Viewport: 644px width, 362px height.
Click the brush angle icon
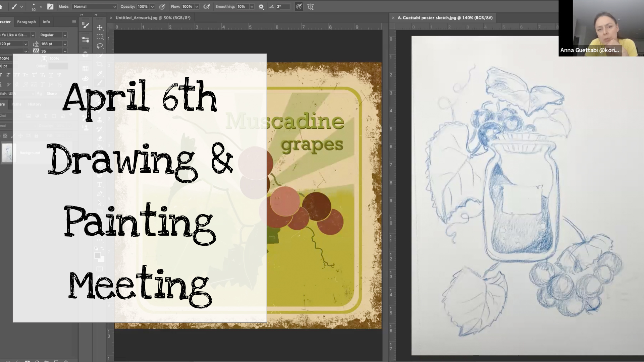[x=271, y=6]
